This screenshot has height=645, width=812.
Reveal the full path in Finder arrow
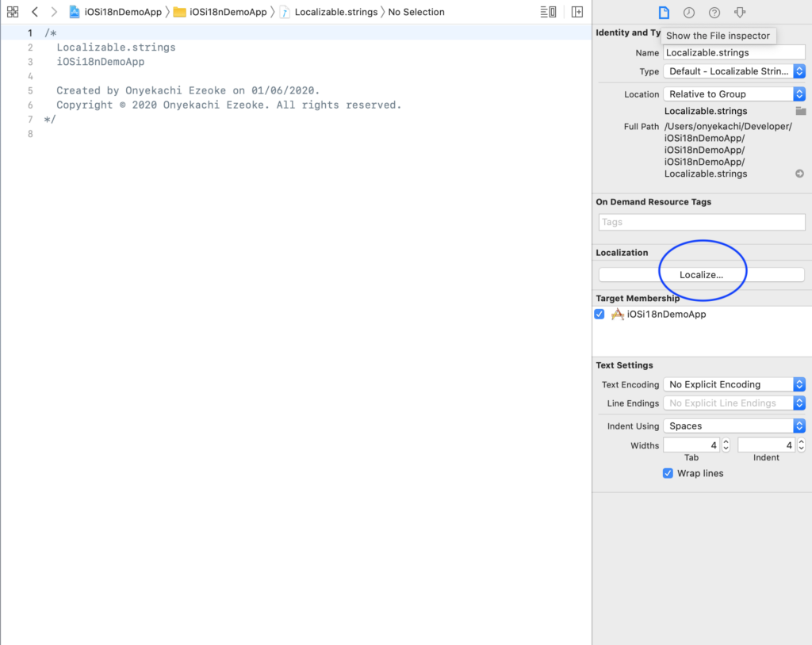[x=799, y=174]
